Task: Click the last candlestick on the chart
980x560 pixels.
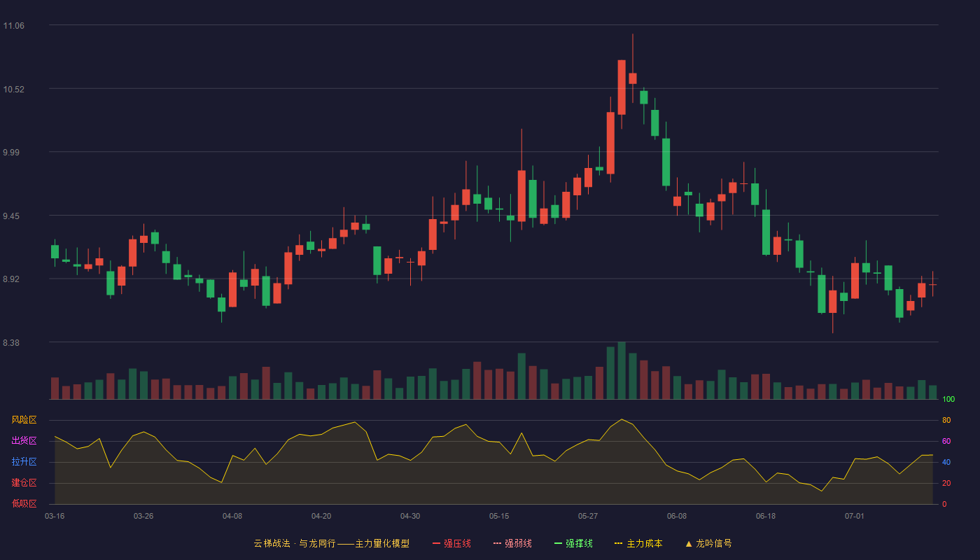Action: pos(932,284)
